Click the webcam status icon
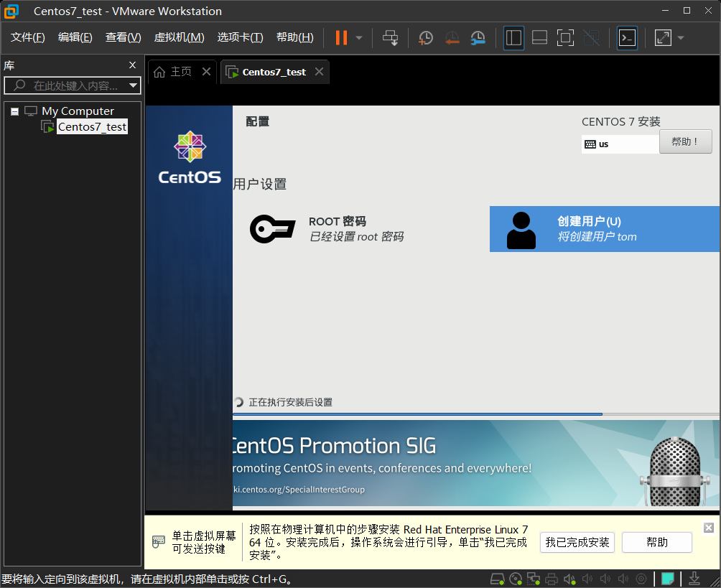Viewport: 721px width, 588px height. pyautogui.click(x=641, y=579)
